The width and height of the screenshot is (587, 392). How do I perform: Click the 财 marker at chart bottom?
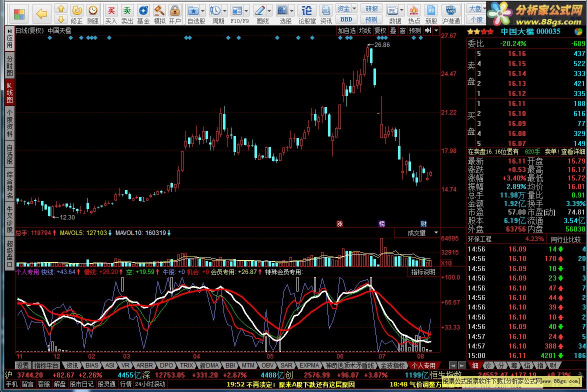pos(423,224)
